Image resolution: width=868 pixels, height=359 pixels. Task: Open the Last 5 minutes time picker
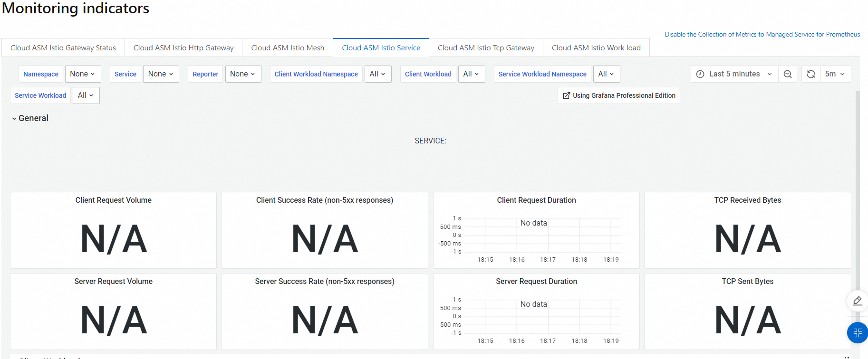tap(734, 74)
